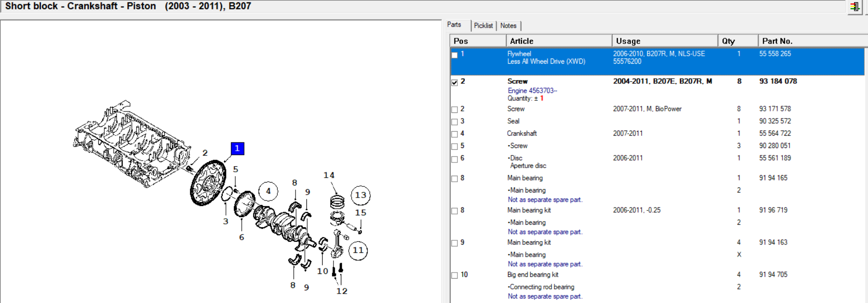Enable checkbox for Big end bearing kit

point(455,275)
